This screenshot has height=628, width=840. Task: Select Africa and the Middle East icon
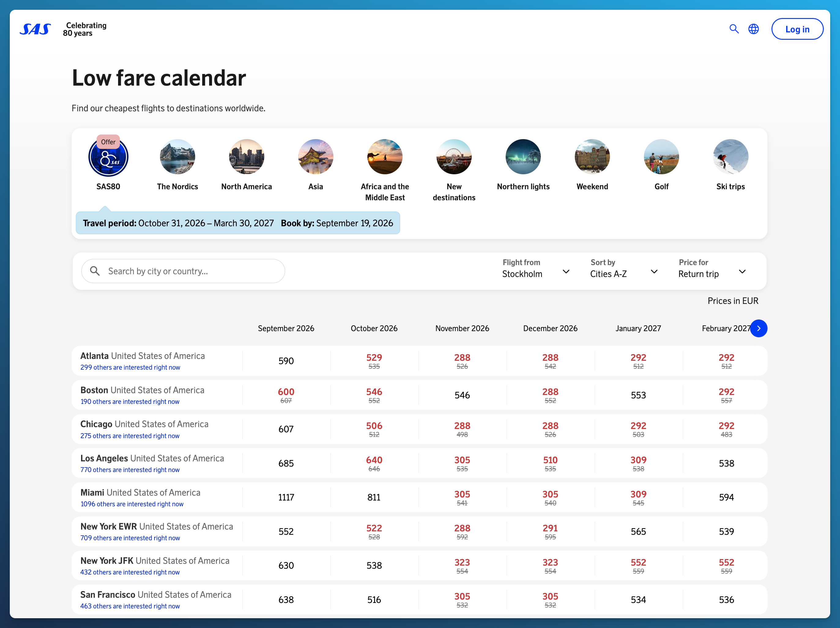[x=385, y=157]
